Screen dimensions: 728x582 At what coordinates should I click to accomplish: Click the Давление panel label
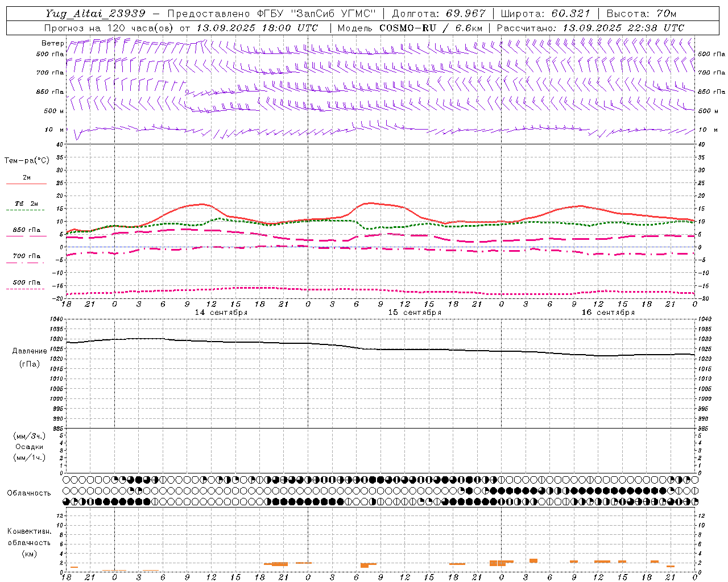tap(30, 351)
